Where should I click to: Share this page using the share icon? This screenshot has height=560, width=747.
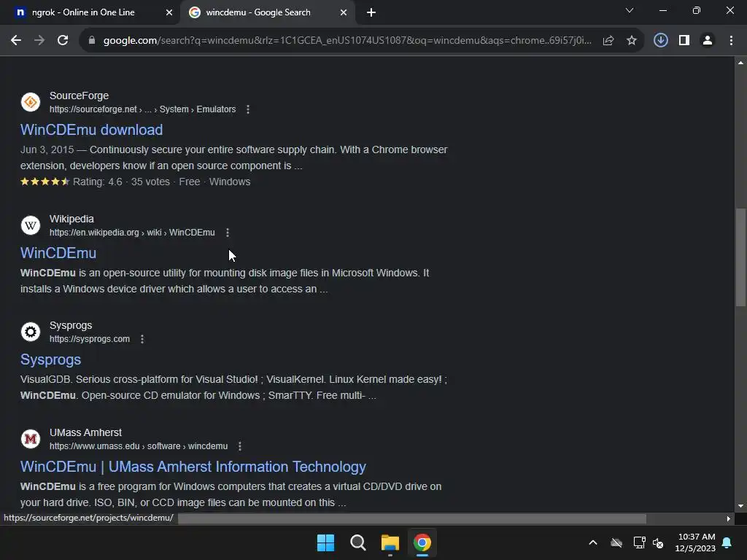[608, 41]
